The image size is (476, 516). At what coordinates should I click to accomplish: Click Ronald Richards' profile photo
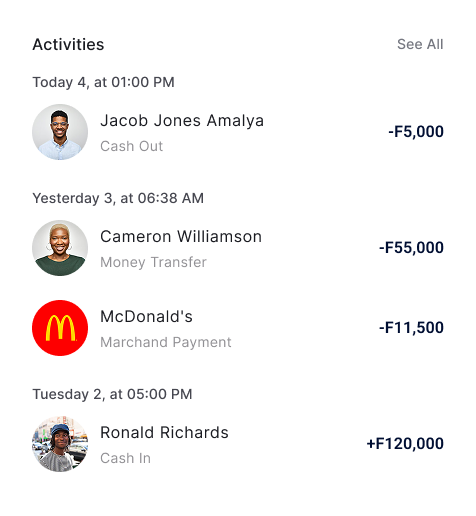[60, 444]
